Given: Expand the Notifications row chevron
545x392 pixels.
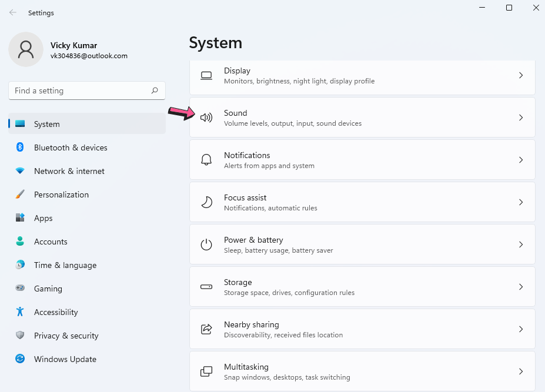Looking at the screenshot, I should click(521, 160).
